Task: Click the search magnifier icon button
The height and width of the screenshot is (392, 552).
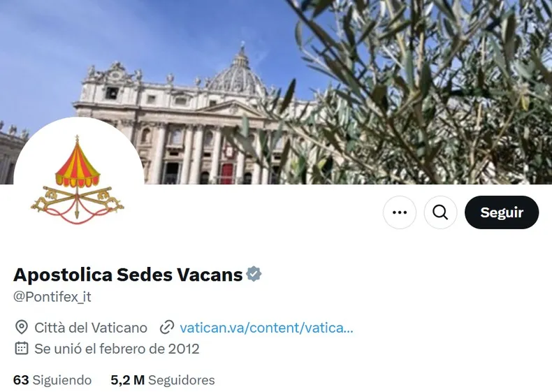Action: tap(440, 212)
